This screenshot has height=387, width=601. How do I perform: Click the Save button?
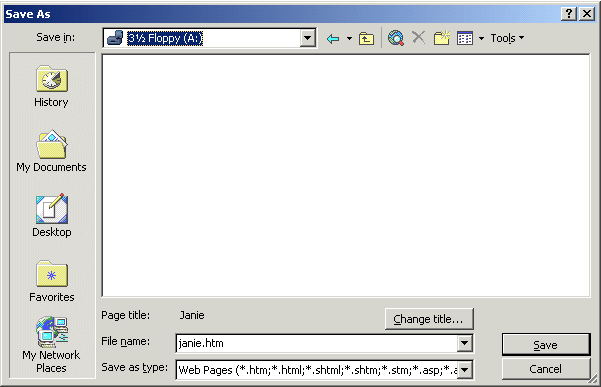pyautogui.click(x=546, y=344)
